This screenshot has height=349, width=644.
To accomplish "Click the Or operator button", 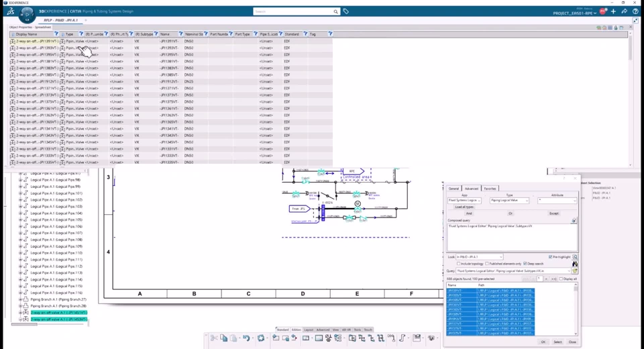I will (x=511, y=213).
